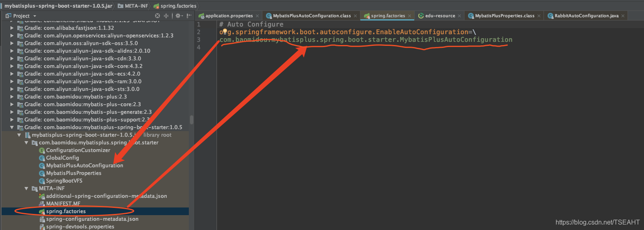Image resolution: width=644 pixels, height=230 pixels.
Task: Open the edu-resource tab
Action: point(440,16)
